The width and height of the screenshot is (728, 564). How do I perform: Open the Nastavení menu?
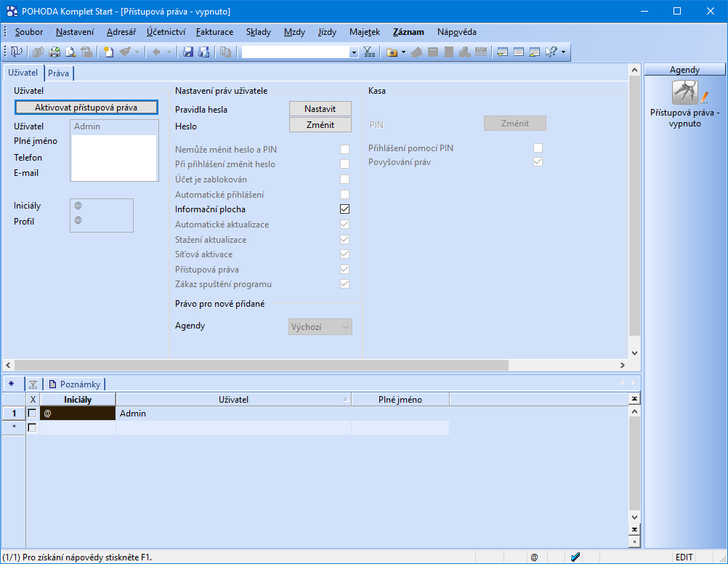[75, 32]
